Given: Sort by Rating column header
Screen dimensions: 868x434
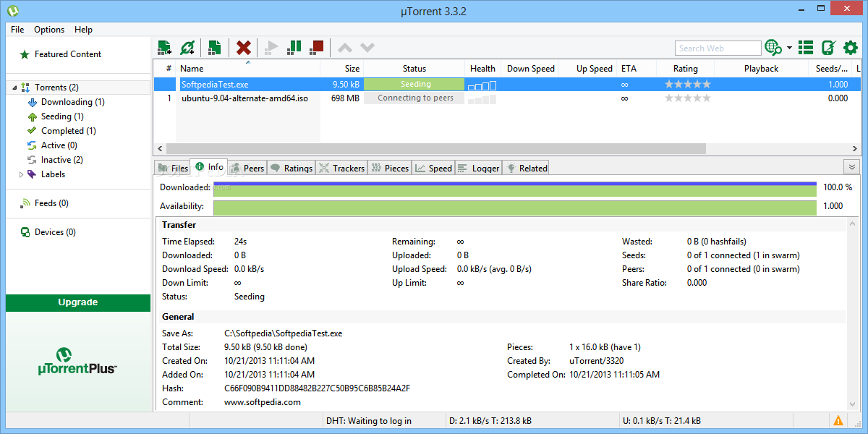Looking at the screenshot, I should pyautogui.click(x=686, y=69).
